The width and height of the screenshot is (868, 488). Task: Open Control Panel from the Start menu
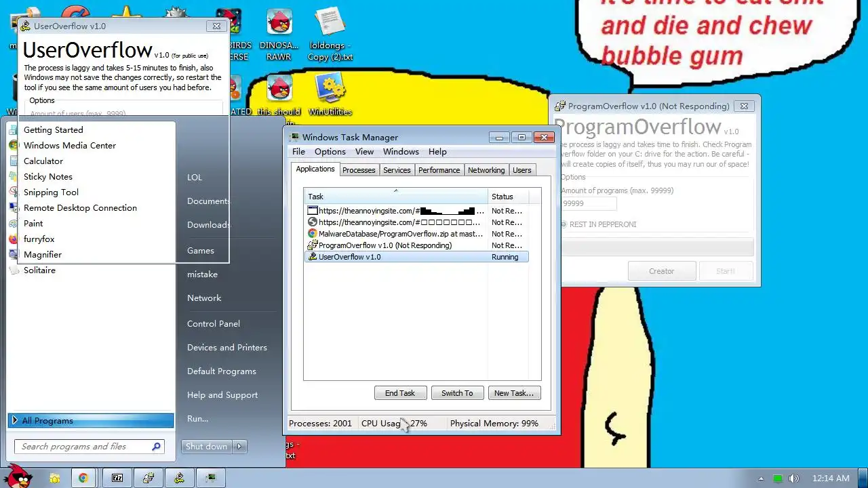[x=214, y=323]
